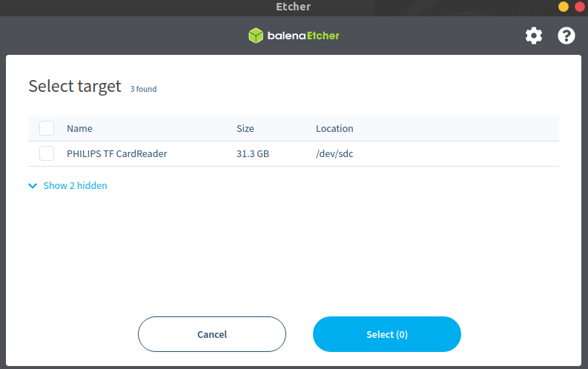
Task: Open Etcher settings gear icon
Action: pos(534,36)
